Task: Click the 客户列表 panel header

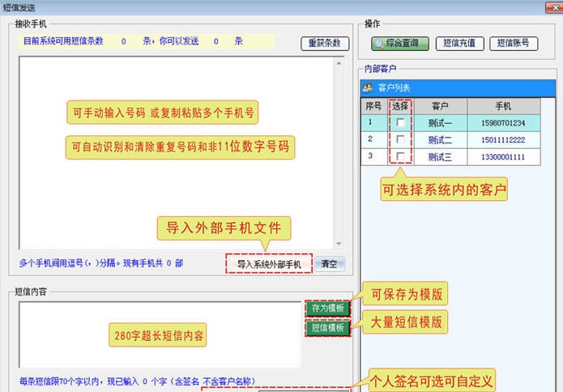Action: tap(458, 87)
